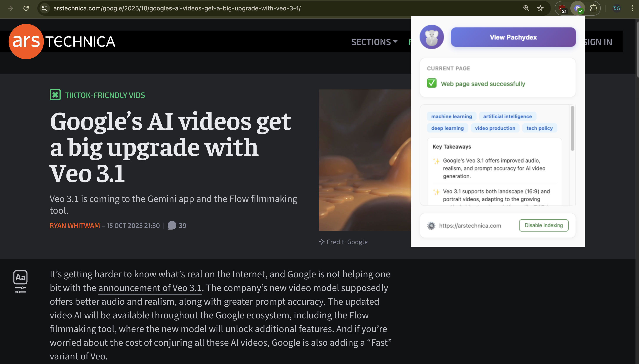
Task: Open Chrome three-dot menu
Action: coord(632,8)
